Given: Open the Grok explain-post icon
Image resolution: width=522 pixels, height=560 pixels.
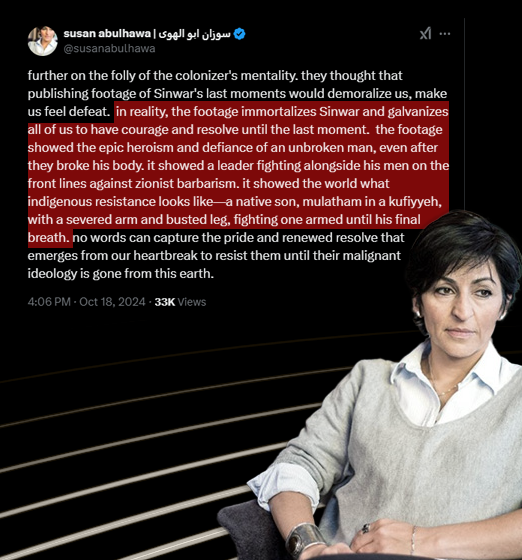Looking at the screenshot, I should coord(425,34).
